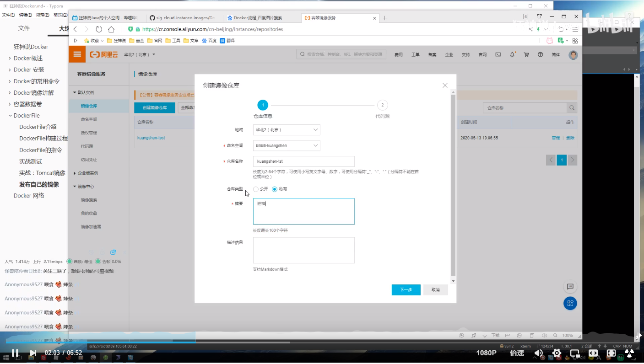Open the floating chat feedback icon
The width and height of the screenshot is (644, 364).
(570, 287)
